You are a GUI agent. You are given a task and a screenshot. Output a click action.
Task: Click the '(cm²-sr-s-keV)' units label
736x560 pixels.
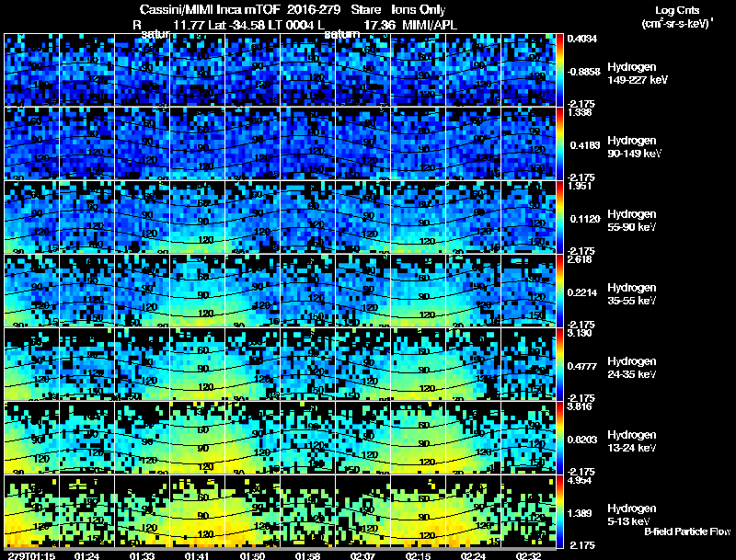677,23
